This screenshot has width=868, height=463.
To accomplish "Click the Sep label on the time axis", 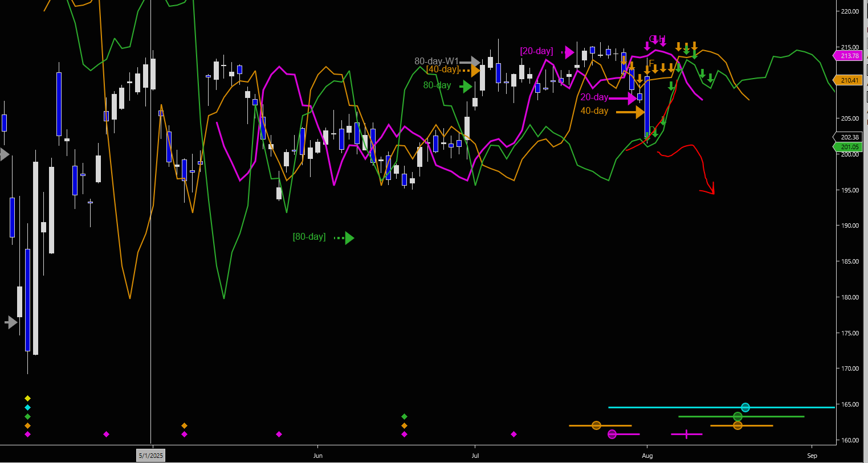I will (x=812, y=456).
